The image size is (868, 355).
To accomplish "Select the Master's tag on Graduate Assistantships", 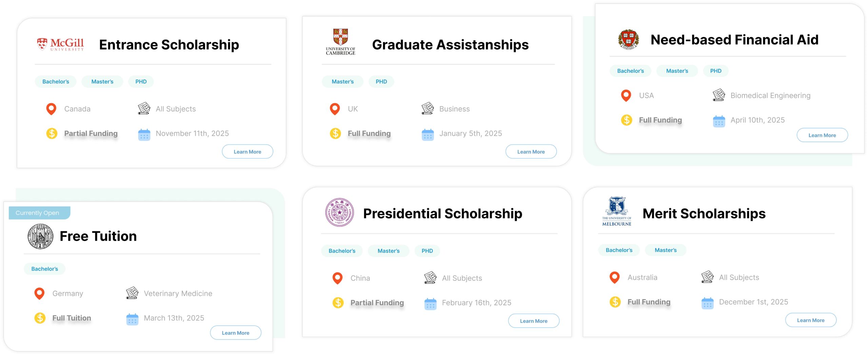I will coord(342,81).
